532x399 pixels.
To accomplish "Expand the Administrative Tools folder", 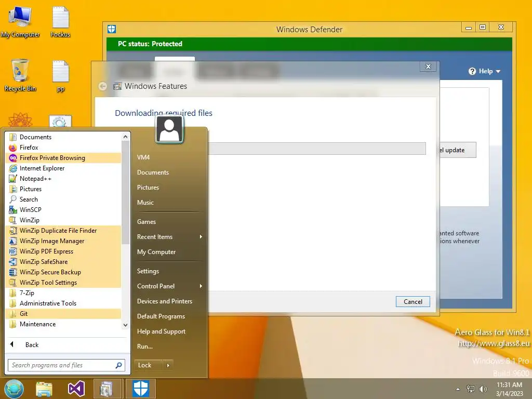I will pyautogui.click(x=63, y=303).
